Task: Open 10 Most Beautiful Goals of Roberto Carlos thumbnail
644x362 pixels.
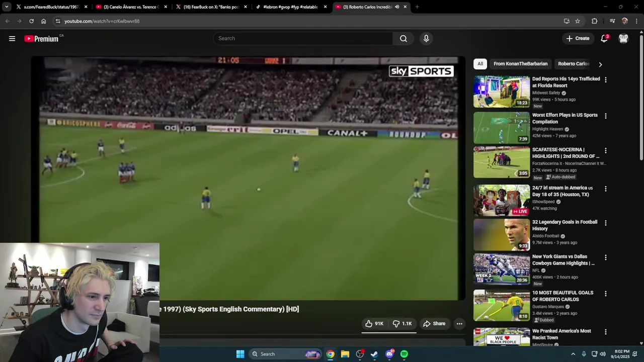Action: pyautogui.click(x=502, y=305)
